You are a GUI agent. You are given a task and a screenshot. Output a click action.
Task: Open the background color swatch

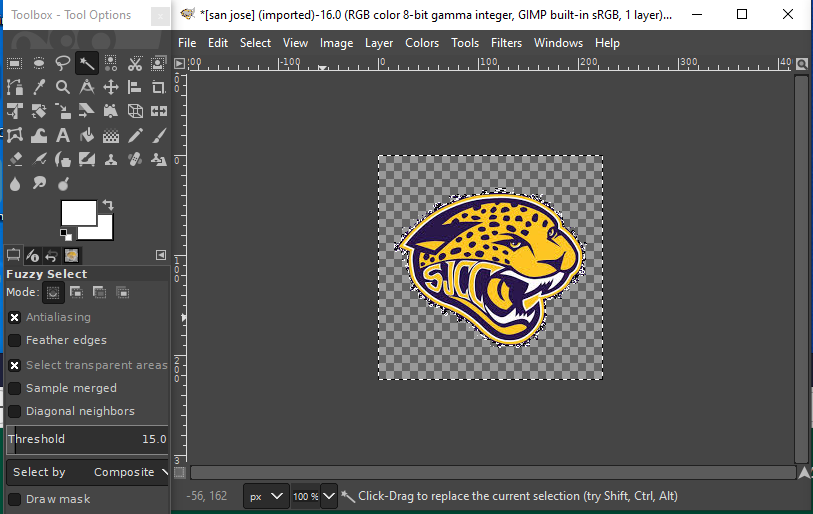coord(105,232)
